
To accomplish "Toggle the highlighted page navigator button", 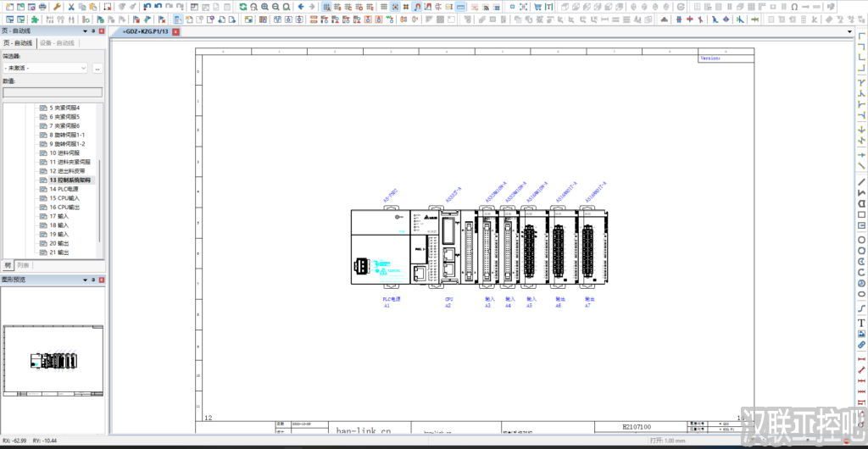I will pos(178,19).
